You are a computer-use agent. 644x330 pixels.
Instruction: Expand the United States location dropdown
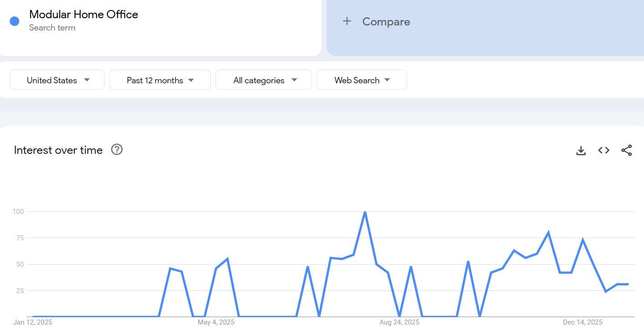coord(57,80)
